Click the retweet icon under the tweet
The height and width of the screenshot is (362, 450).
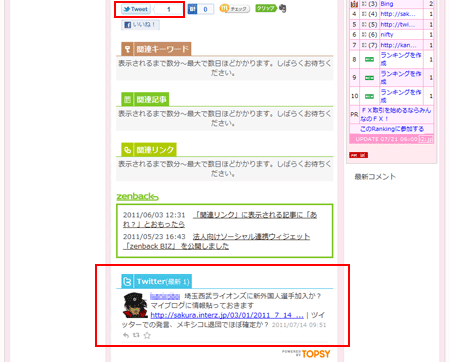click(136, 335)
